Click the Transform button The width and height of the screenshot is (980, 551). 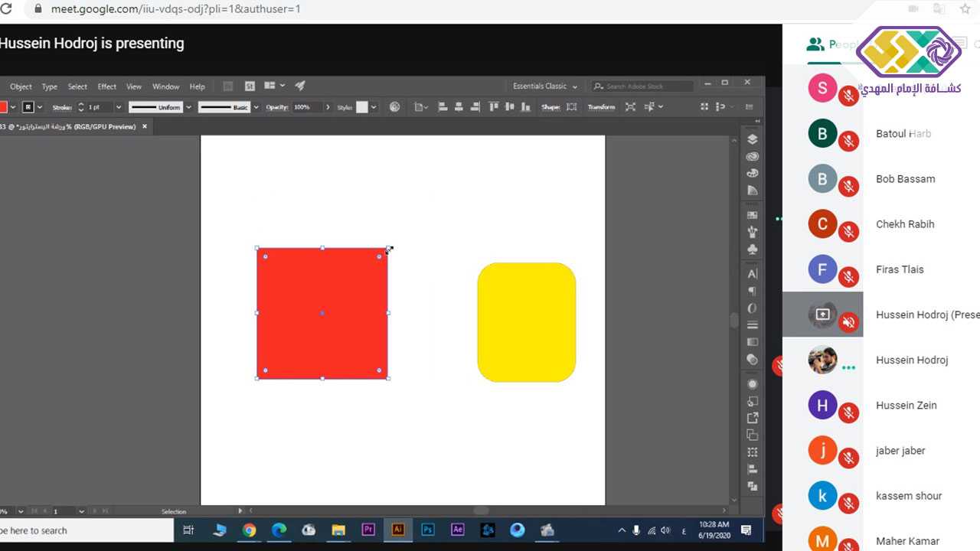coord(601,107)
